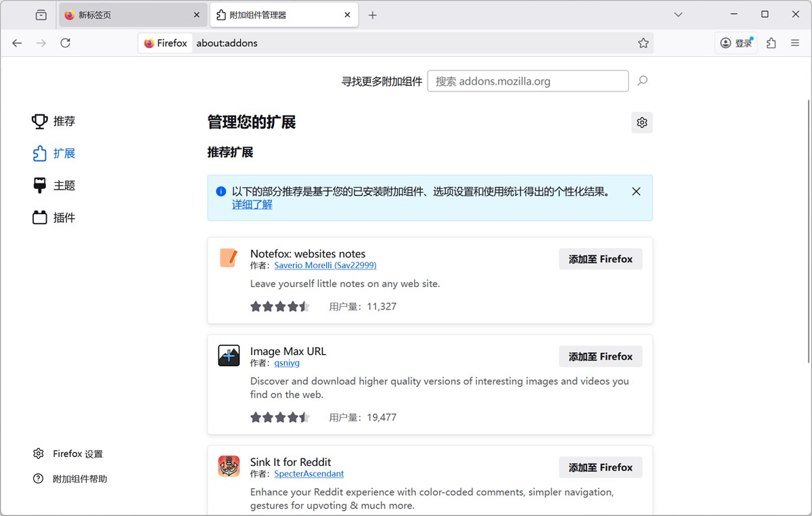Add Image Max URL to Firefox
This screenshot has height=516, width=812.
[x=600, y=356]
